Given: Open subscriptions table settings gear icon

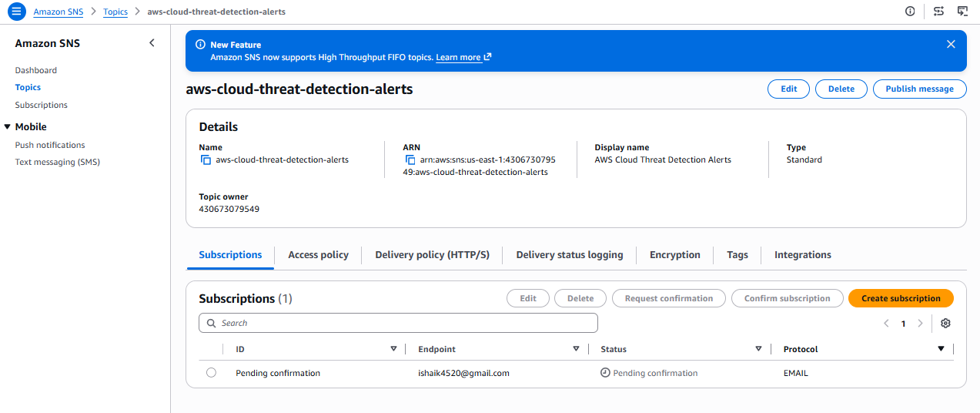Looking at the screenshot, I should tap(946, 324).
